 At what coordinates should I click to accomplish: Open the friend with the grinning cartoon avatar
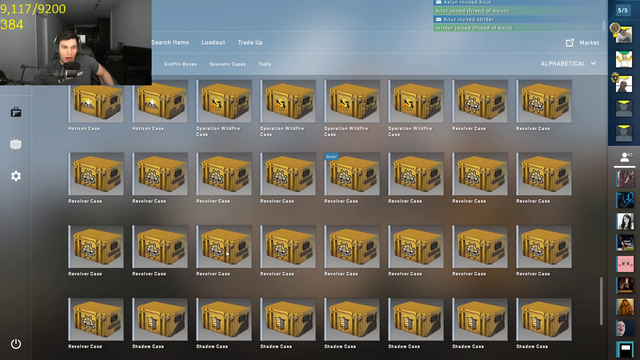click(x=625, y=242)
